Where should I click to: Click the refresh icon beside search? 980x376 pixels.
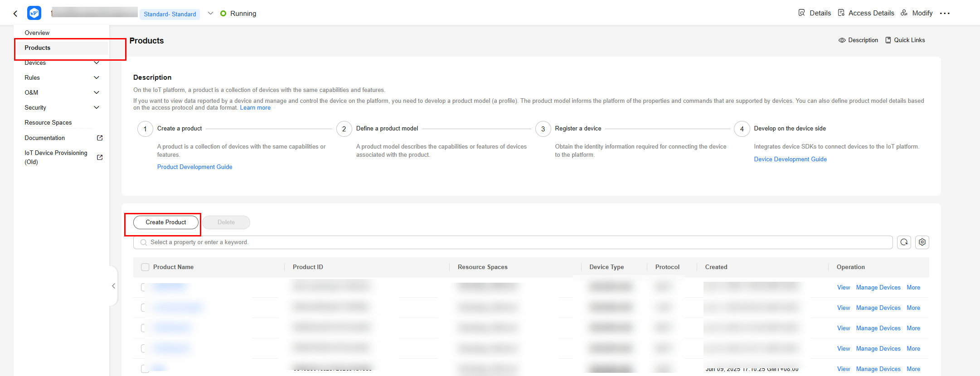904,242
